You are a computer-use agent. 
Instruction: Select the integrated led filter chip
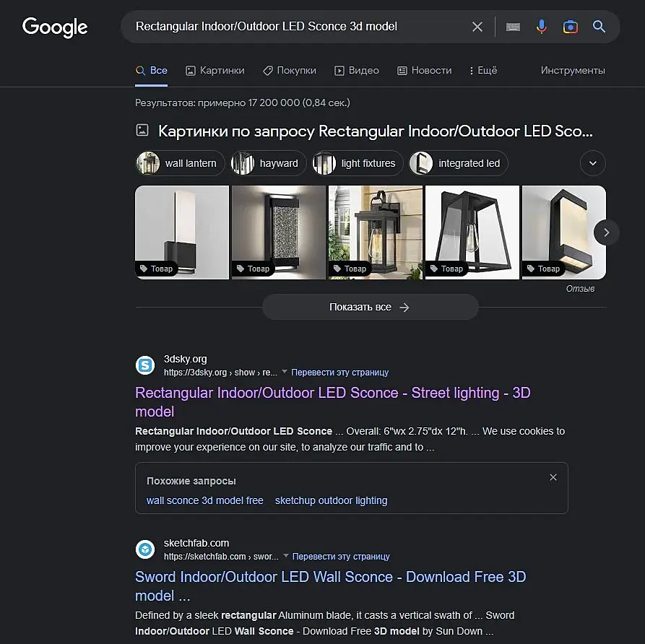(x=459, y=163)
